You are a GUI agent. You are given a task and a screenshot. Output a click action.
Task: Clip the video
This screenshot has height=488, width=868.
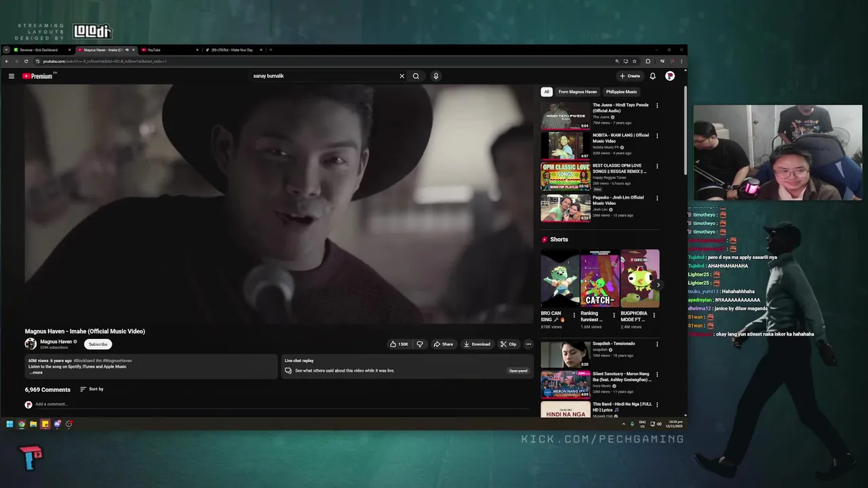coord(509,344)
